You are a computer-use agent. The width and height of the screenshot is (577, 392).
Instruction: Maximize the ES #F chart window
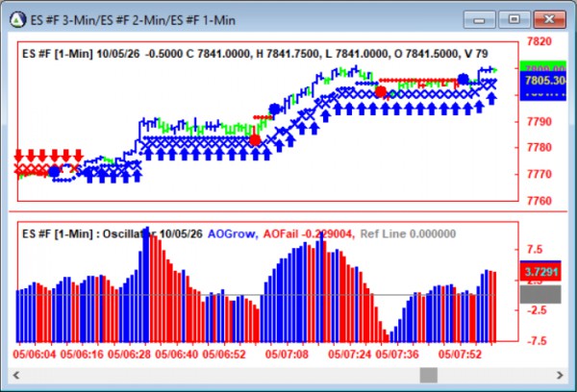click(514, 19)
